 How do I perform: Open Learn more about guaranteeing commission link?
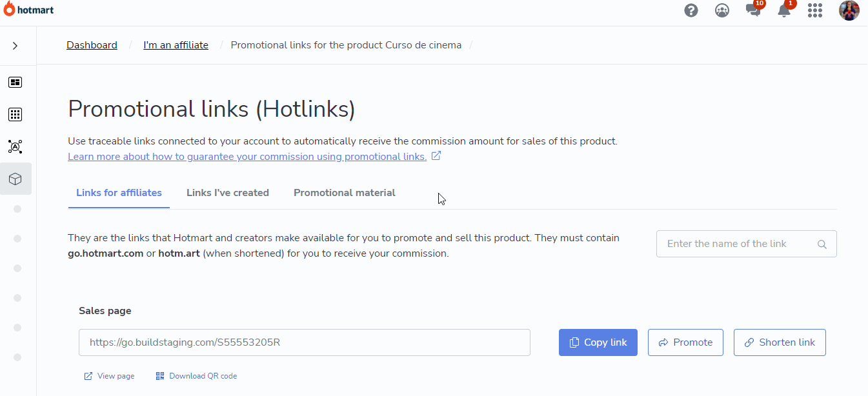click(247, 157)
